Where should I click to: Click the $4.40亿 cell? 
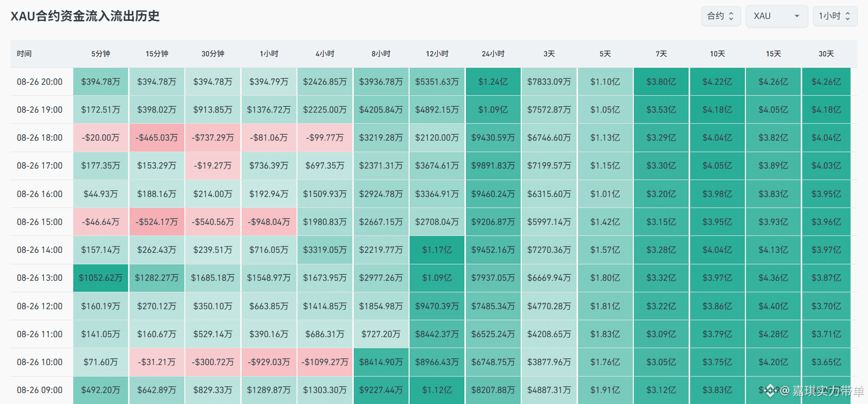pyautogui.click(x=773, y=306)
